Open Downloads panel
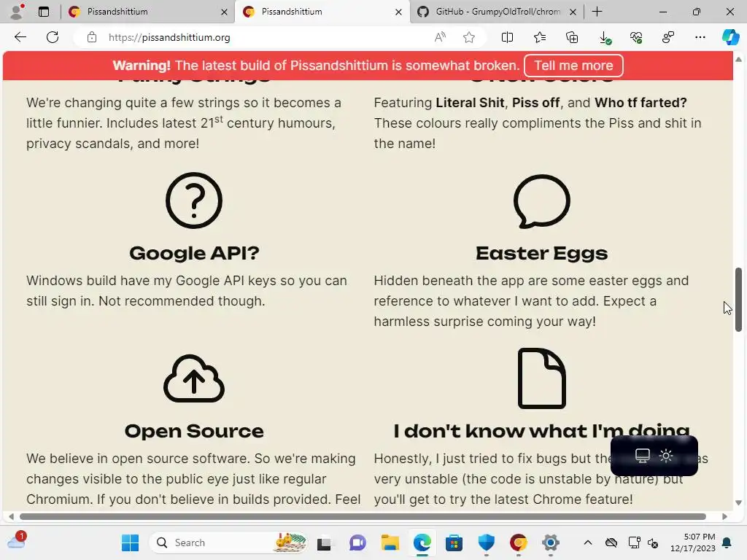The height and width of the screenshot is (560, 747). (604, 37)
